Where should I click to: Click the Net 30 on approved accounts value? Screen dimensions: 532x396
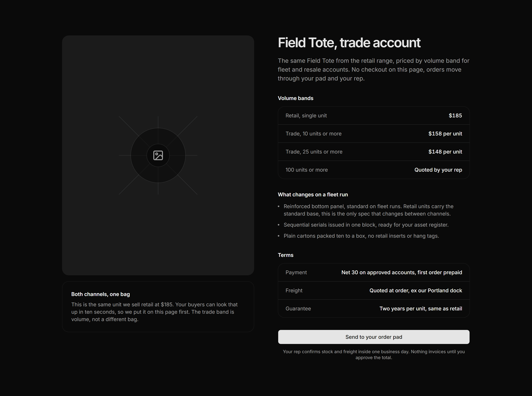pyautogui.click(x=402, y=272)
